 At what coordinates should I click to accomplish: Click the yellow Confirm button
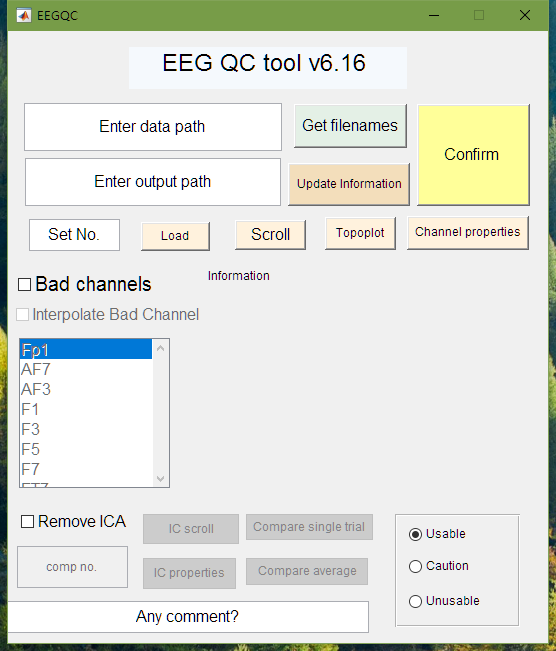(473, 154)
